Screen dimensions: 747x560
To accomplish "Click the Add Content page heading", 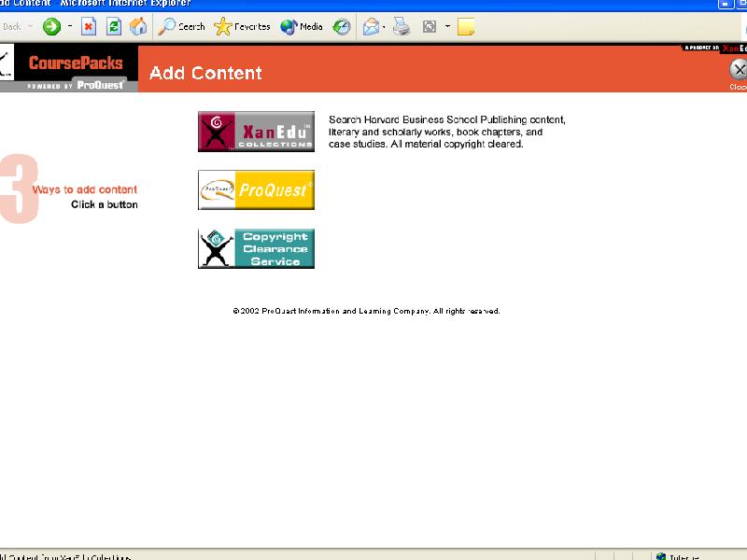I will click(205, 73).
